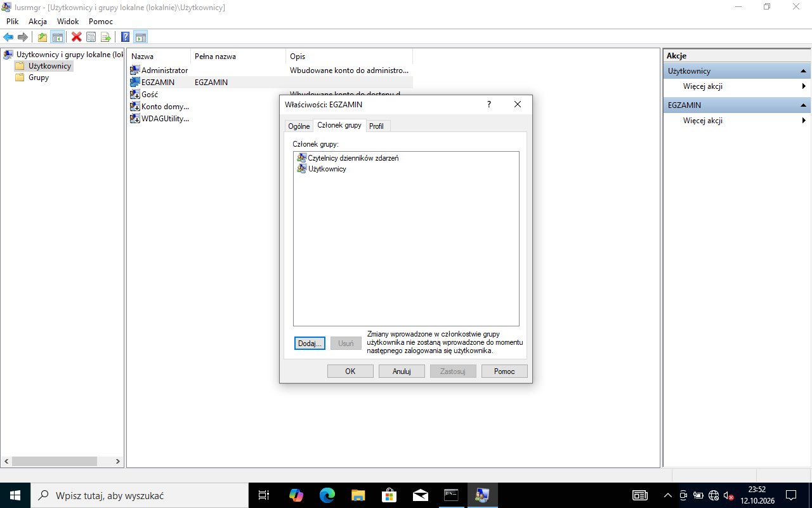Click the Up one level folder icon
Viewport: 812px width, 508px height.
[43, 37]
